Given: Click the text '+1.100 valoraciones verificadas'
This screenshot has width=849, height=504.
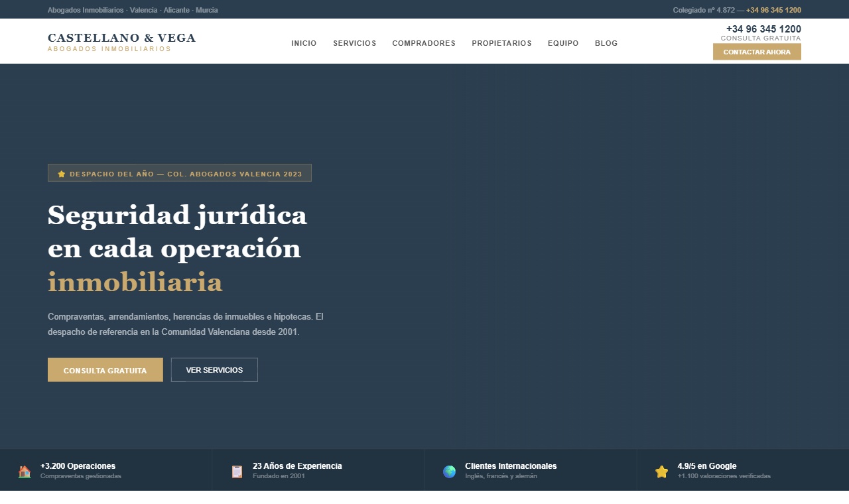Looking at the screenshot, I should [724, 476].
